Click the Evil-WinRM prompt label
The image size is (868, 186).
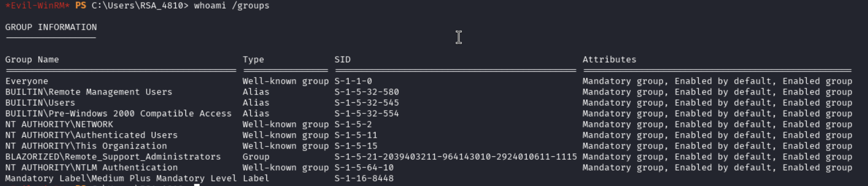pos(37,6)
